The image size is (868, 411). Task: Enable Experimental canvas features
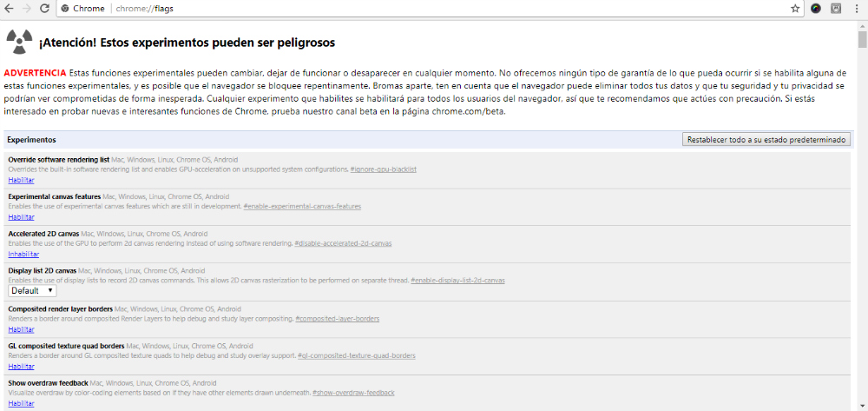21,217
